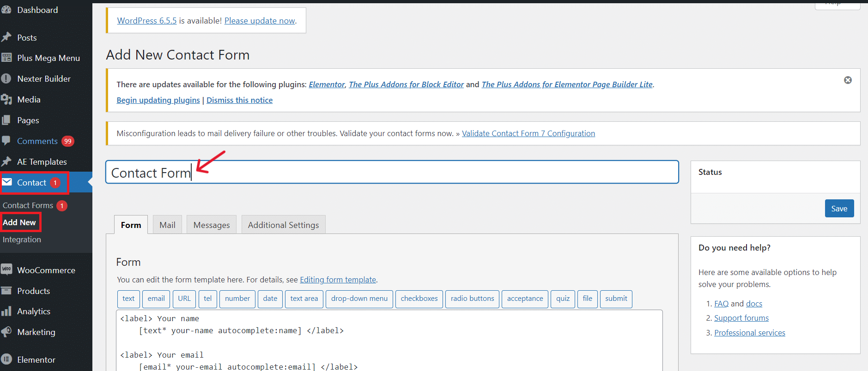Click the Nexter Builder icon
Image resolution: width=868 pixels, height=371 pixels.
6,78
